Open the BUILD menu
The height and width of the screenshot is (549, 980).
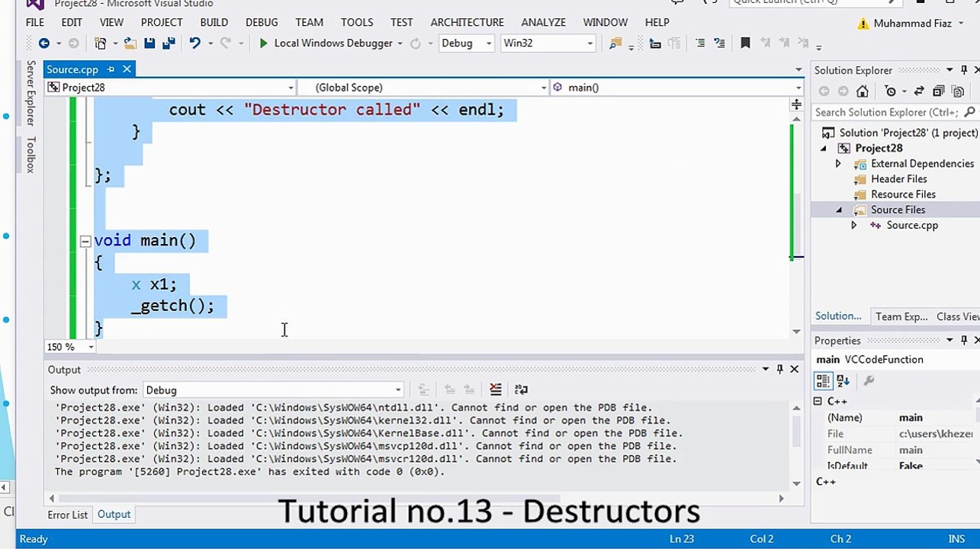coord(214,22)
